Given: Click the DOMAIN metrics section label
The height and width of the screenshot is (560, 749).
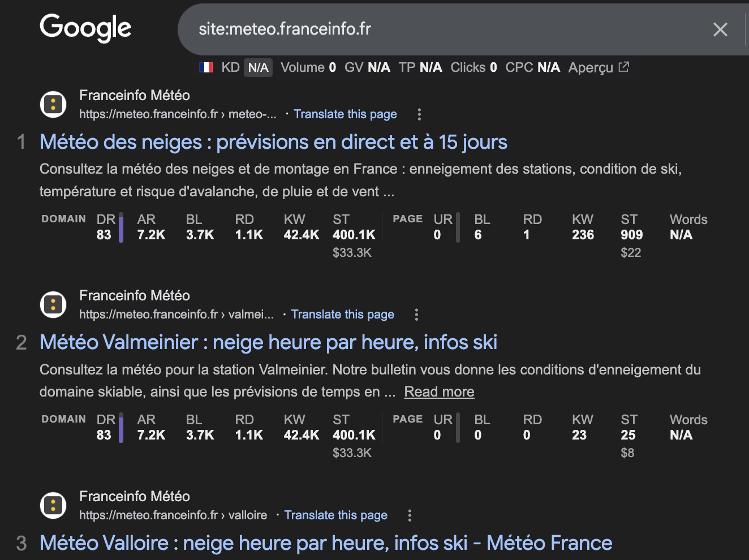Looking at the screenshot, I should (63, 218).
